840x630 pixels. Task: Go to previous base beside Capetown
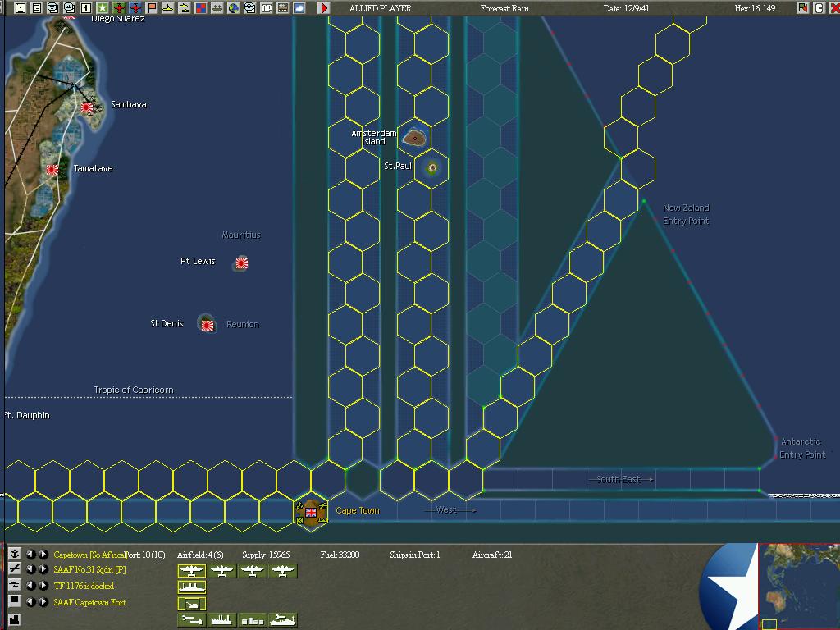click(31, 555)
